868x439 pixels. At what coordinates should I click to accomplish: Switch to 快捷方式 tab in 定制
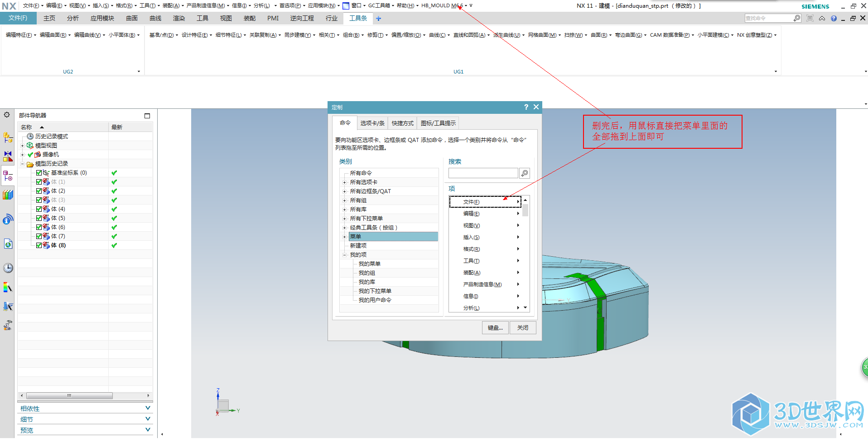(x=403, y=123)
